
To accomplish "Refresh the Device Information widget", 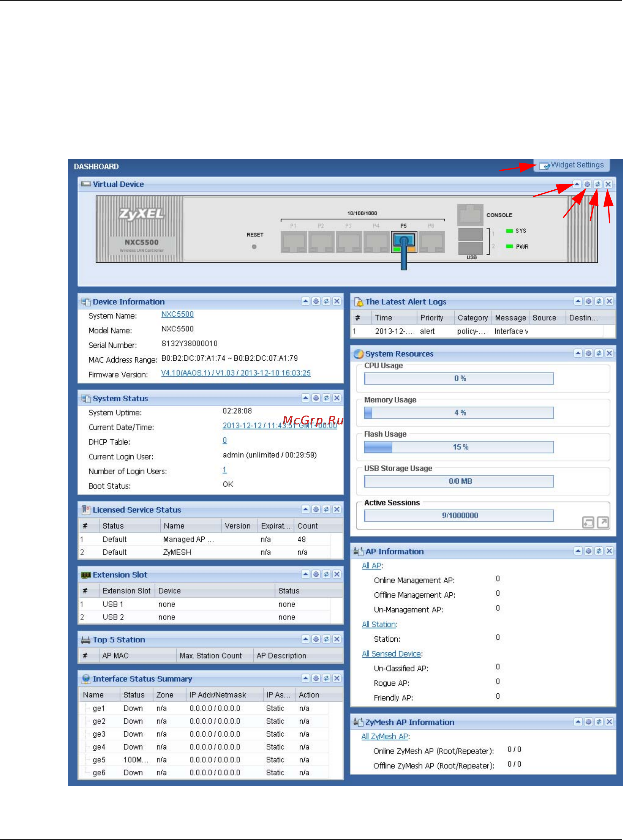I will point(326,301).
